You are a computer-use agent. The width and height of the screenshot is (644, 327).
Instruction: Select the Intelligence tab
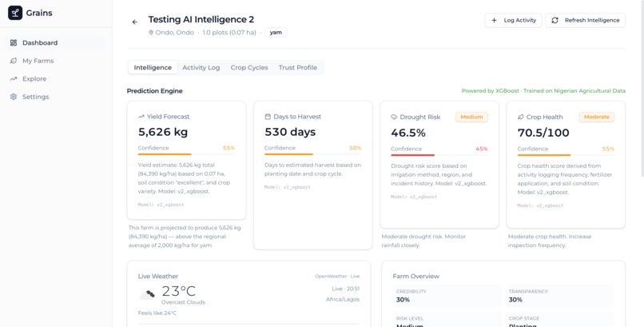coord(153,68)
